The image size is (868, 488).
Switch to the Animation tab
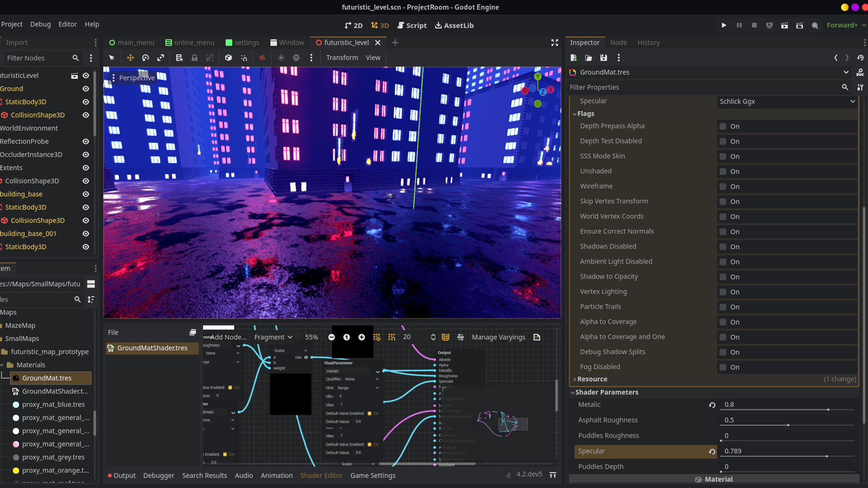coord(277,475)
